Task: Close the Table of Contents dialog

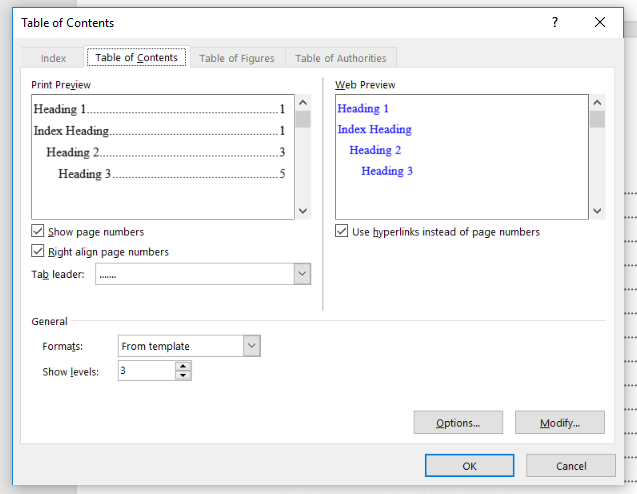Action: pos(600,22)
